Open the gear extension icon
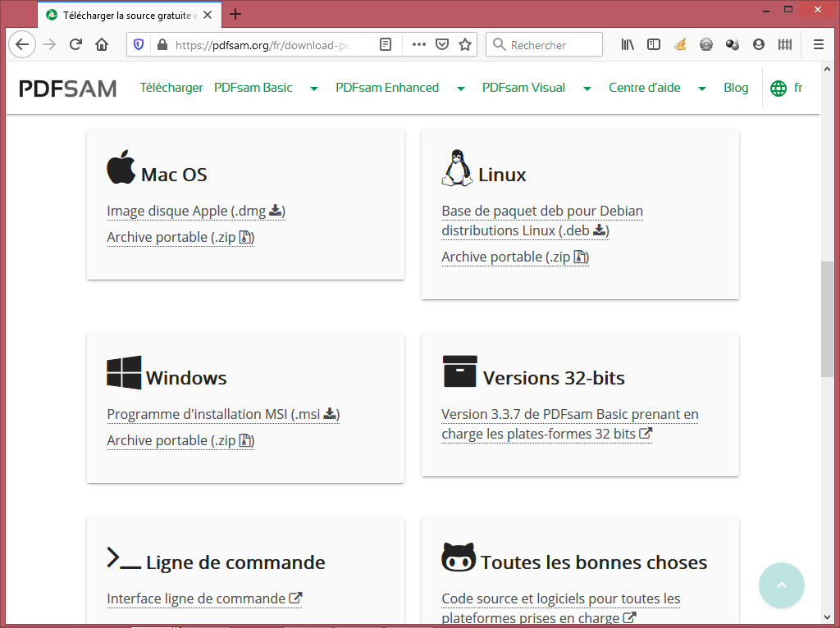Viewport: 840px width, 628px height. coord(706,44)
